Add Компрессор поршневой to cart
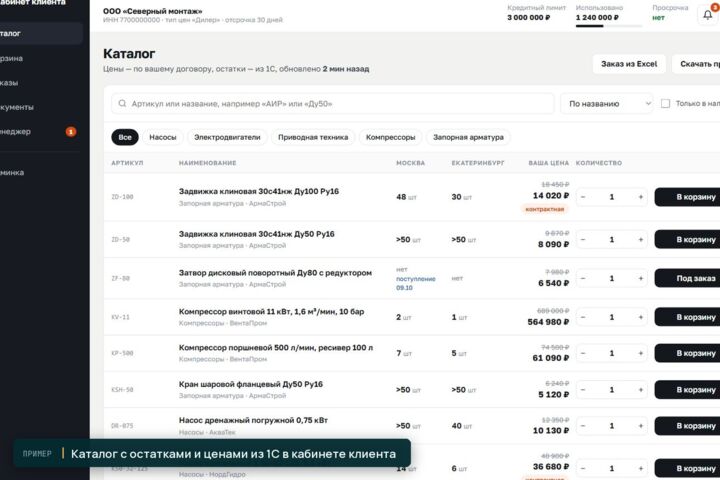 [687, 353]
